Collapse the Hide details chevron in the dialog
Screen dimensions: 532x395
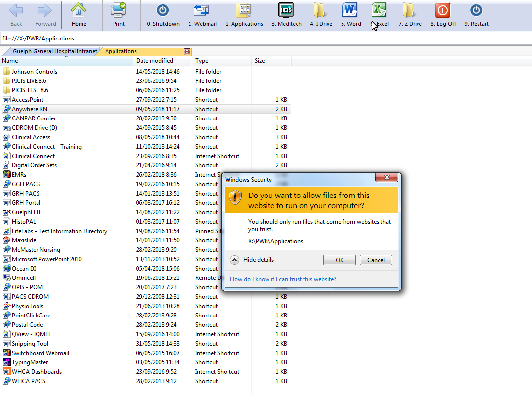(x=234, y=260)
